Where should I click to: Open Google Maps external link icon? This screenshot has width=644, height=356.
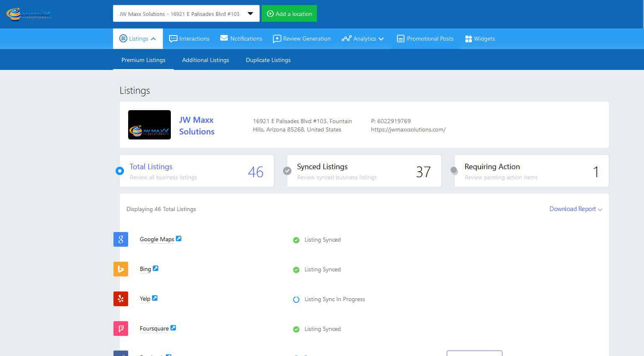[179, 238]
